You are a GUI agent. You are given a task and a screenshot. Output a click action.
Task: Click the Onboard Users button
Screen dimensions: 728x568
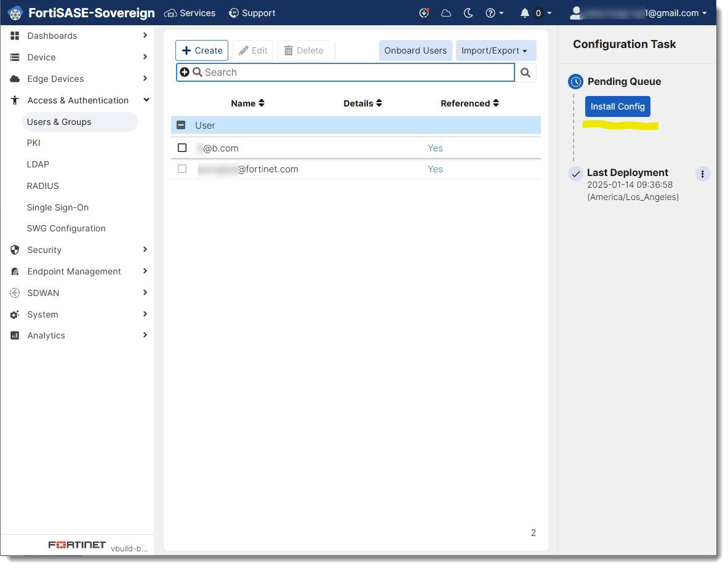pyautogui.click(x=415, y=50)
